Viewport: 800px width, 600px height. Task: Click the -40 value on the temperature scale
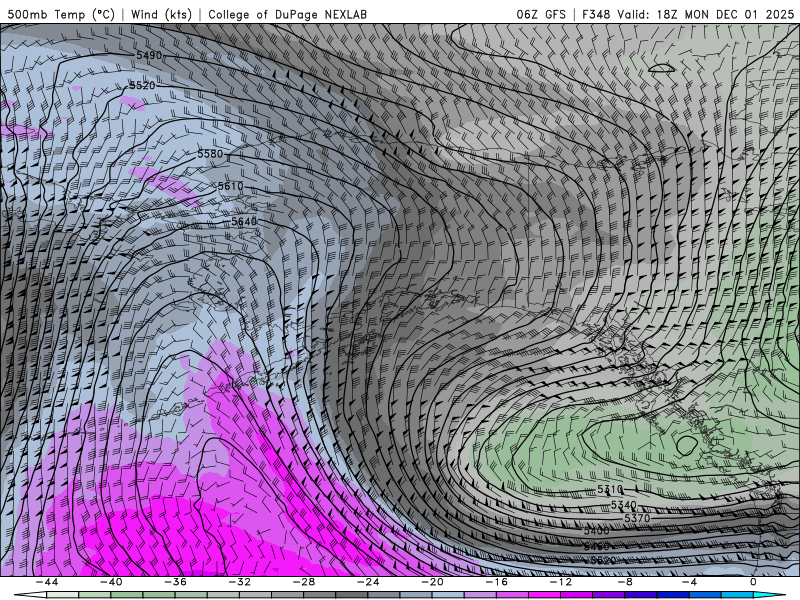click(x=111, y=582)
